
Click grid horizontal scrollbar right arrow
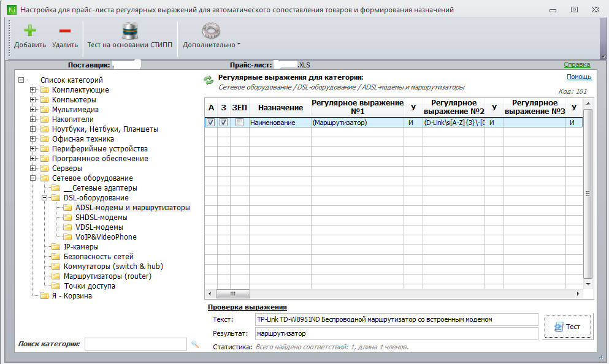coord(578,294)
